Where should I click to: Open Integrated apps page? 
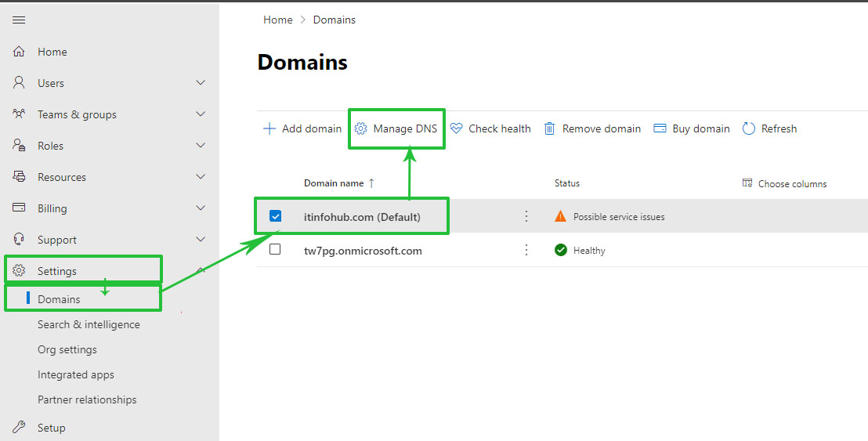point(76,374)
